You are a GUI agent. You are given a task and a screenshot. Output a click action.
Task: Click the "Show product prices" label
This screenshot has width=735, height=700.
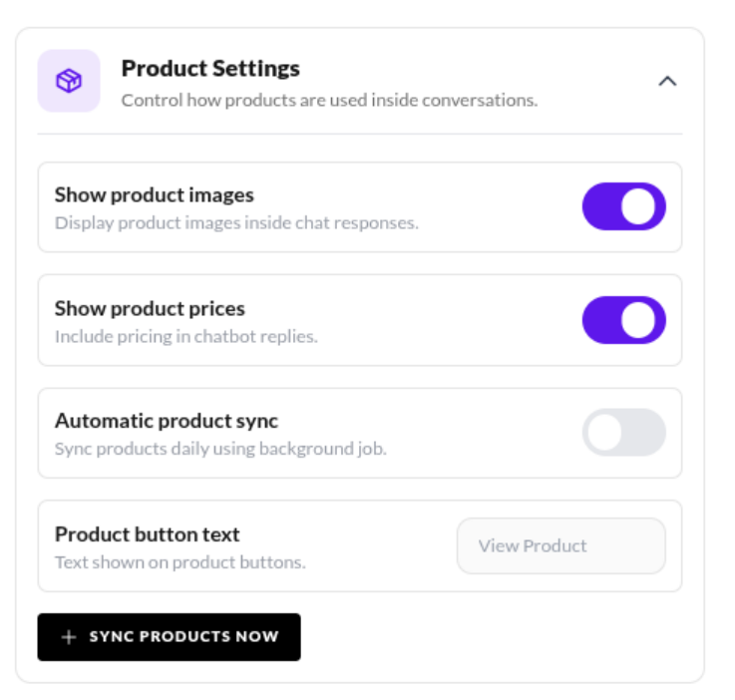click(150, 308)
